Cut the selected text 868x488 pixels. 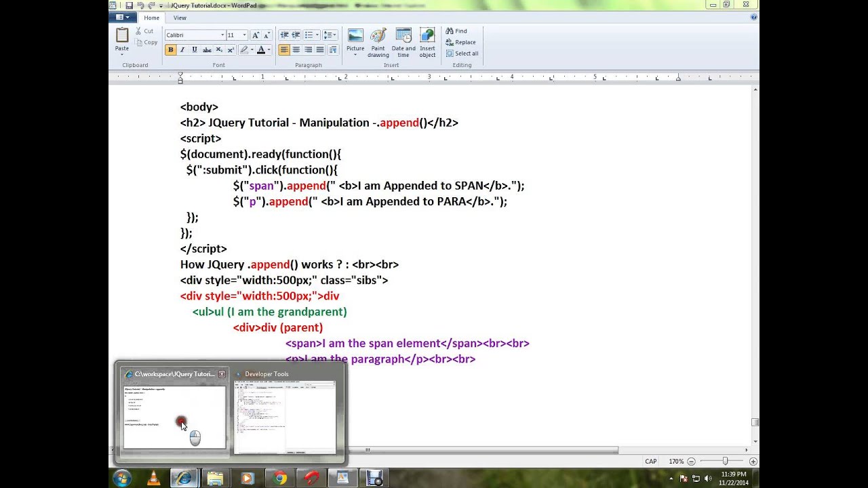(x=144, y=31)
